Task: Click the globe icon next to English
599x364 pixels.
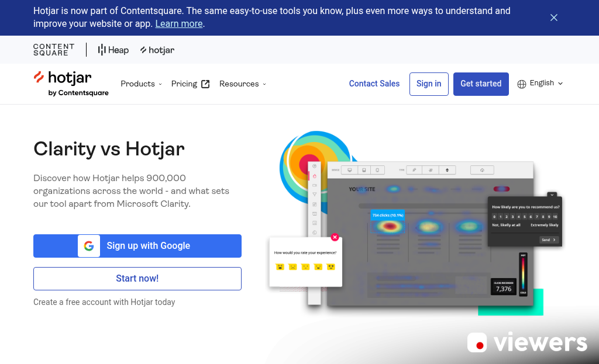Action: pyautogui.click(x=521, y=84)
